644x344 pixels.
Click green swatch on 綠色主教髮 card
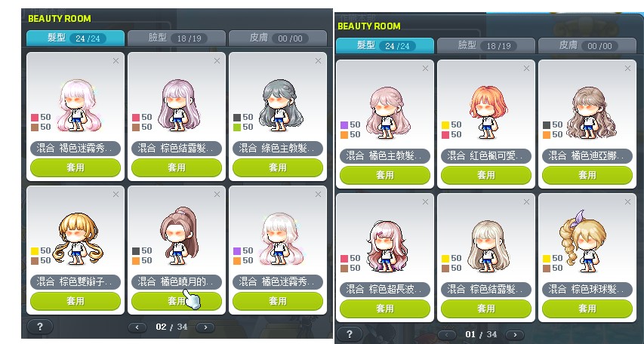[x=237, y=127]
